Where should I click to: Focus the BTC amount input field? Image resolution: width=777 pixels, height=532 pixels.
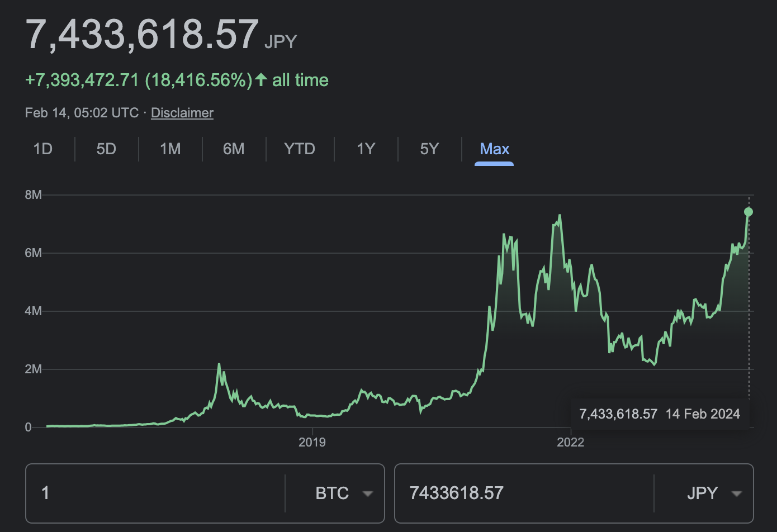click(x=157, y=493)
